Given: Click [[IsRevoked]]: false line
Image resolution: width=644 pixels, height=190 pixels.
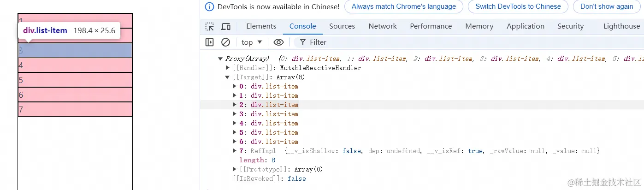Looking at the screenshot, I should [x=269, y=178].
